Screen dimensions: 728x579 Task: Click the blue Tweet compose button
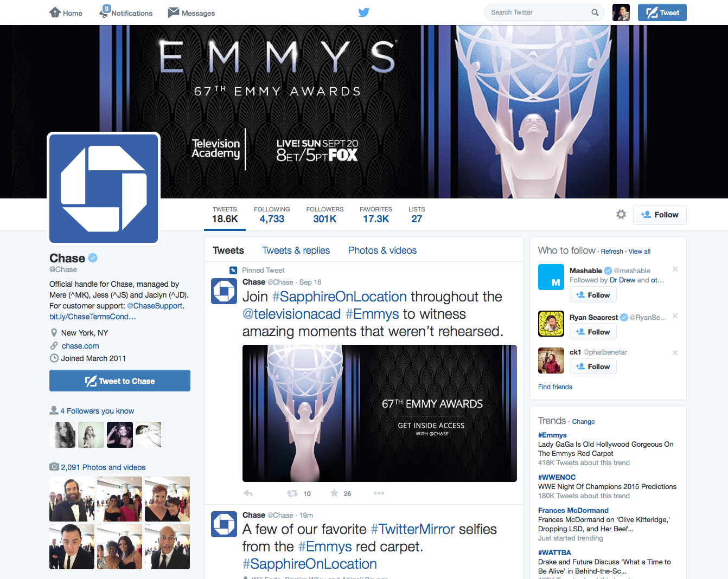pyautogui.click(x=662, y=12)
